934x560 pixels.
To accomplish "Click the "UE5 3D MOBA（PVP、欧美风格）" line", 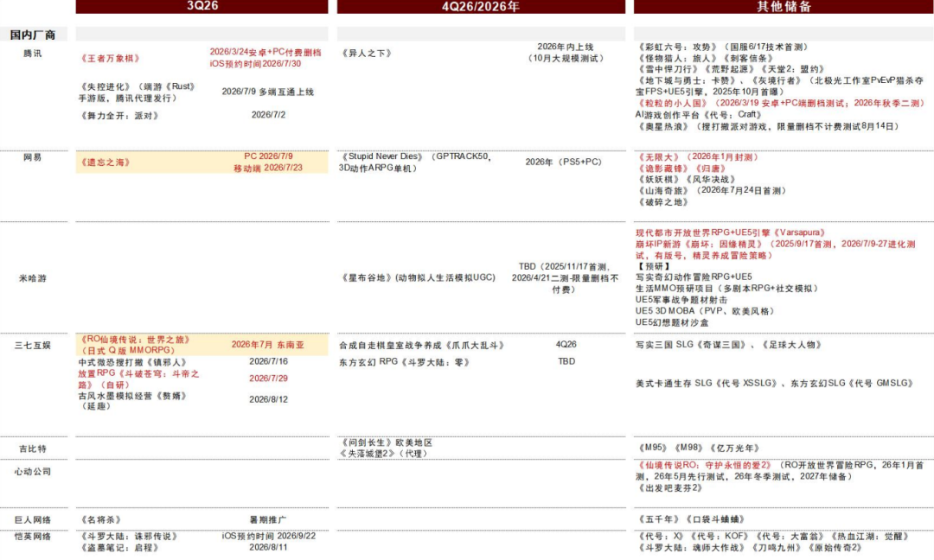I will pos(706,310).
